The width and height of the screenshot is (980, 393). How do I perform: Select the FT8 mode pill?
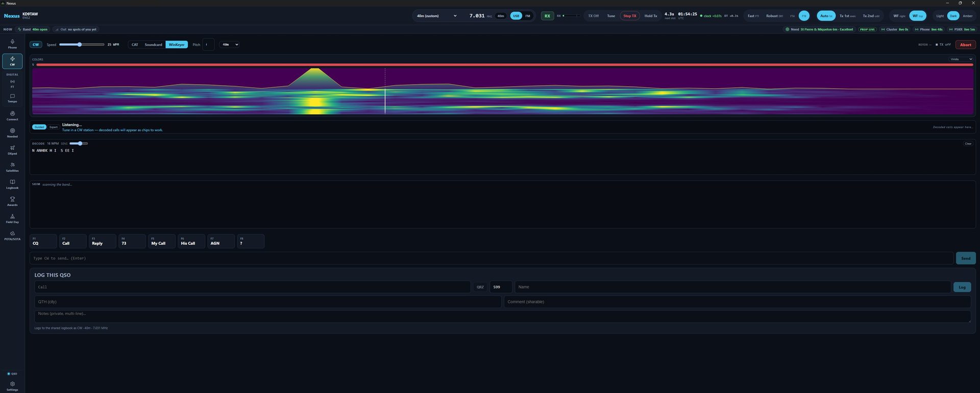click(x=804, y=16)
